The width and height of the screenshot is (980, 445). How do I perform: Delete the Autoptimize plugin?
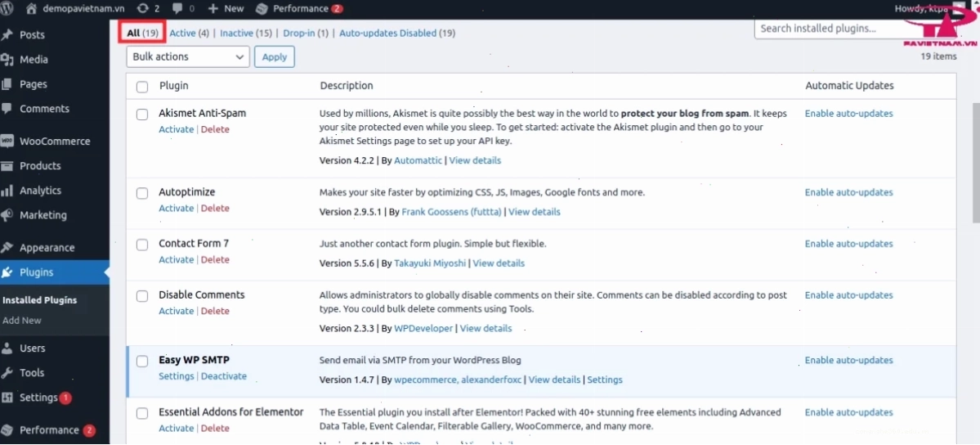[215, 209]
